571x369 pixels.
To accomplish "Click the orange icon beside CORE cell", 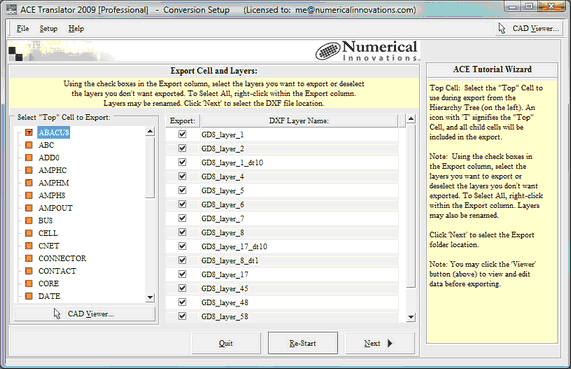I will 29,283.
